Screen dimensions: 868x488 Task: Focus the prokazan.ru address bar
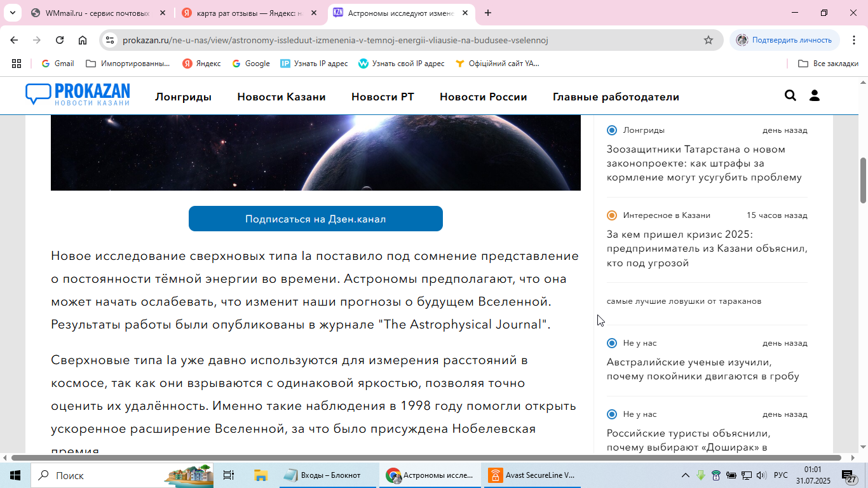click(x=335, y=40)
